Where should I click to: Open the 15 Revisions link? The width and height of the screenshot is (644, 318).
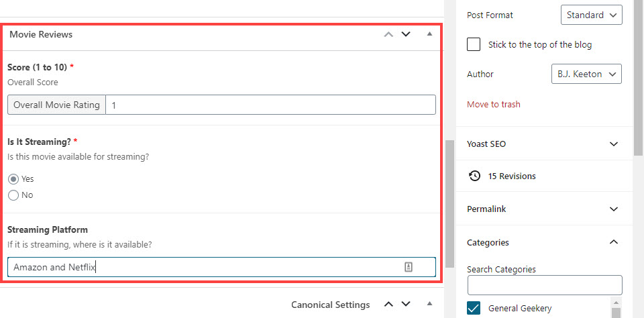click(512, 176)
